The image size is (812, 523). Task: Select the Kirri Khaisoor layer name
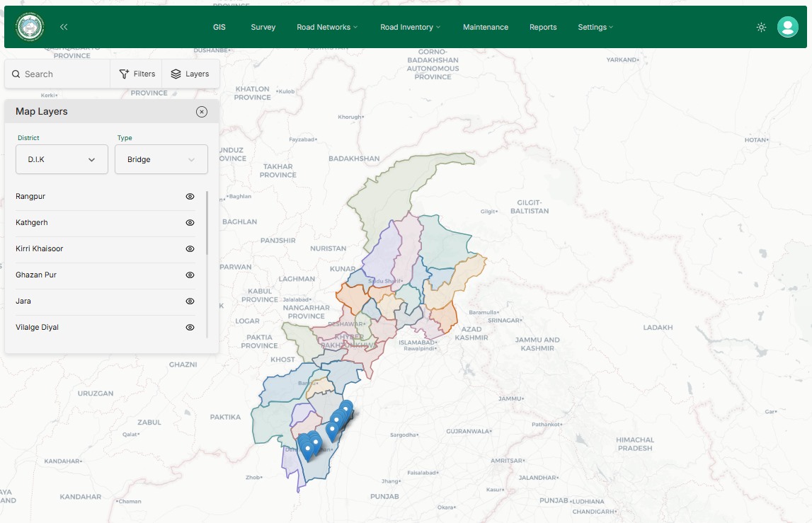pos(40,248)
